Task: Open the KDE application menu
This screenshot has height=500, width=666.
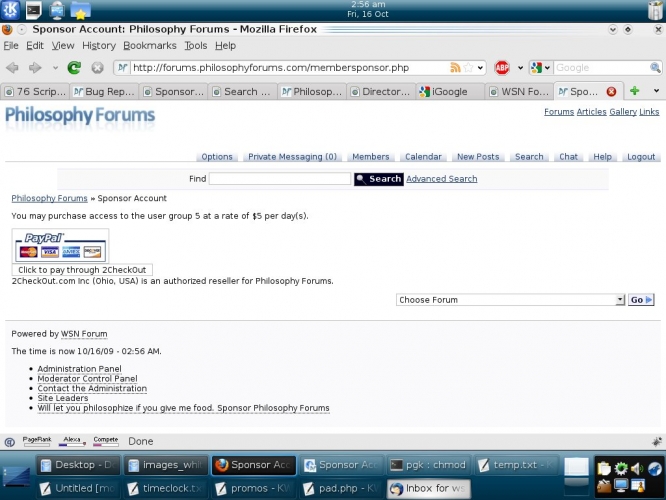Action: coord(10,11)
